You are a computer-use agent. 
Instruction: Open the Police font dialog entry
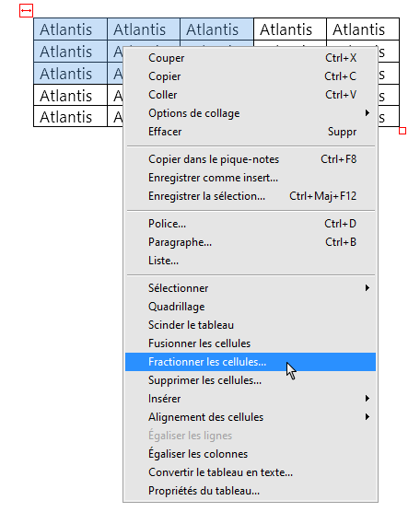click(251, 224)
